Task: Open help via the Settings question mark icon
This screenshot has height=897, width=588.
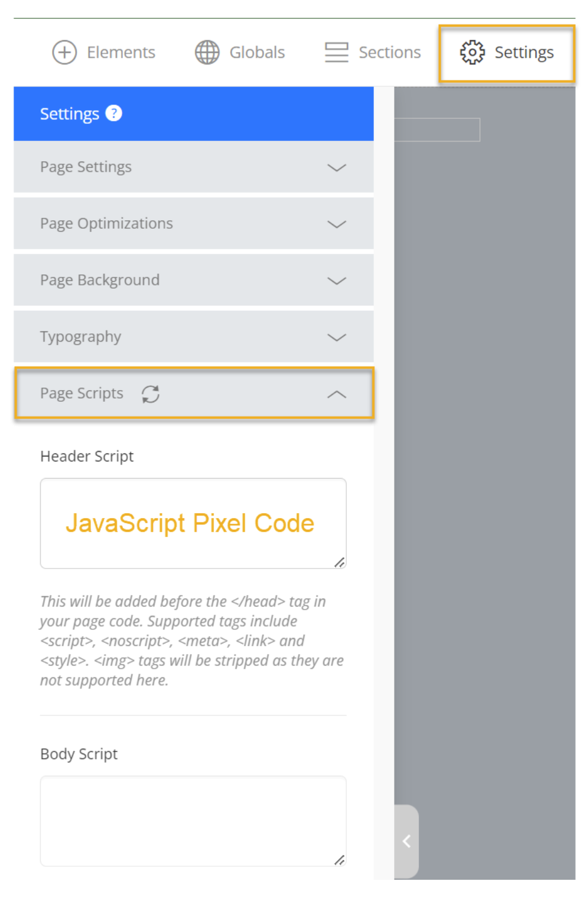Action: point(114,113)
